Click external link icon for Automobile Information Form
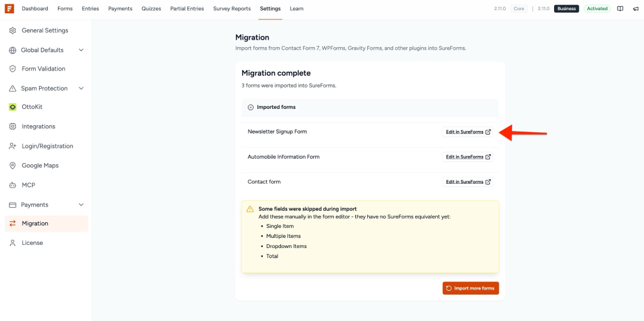 (x=488, y=157)
